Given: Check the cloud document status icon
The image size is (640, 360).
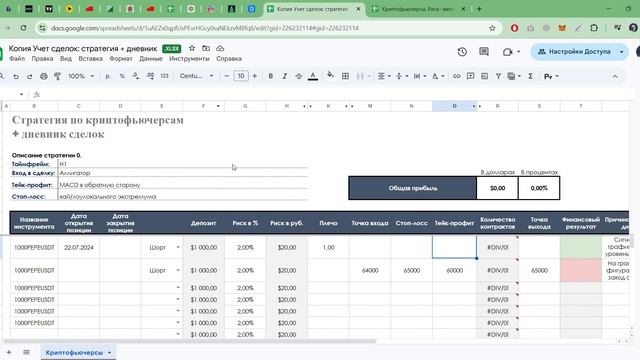Looking at the screenshot, I should (220, 48).
